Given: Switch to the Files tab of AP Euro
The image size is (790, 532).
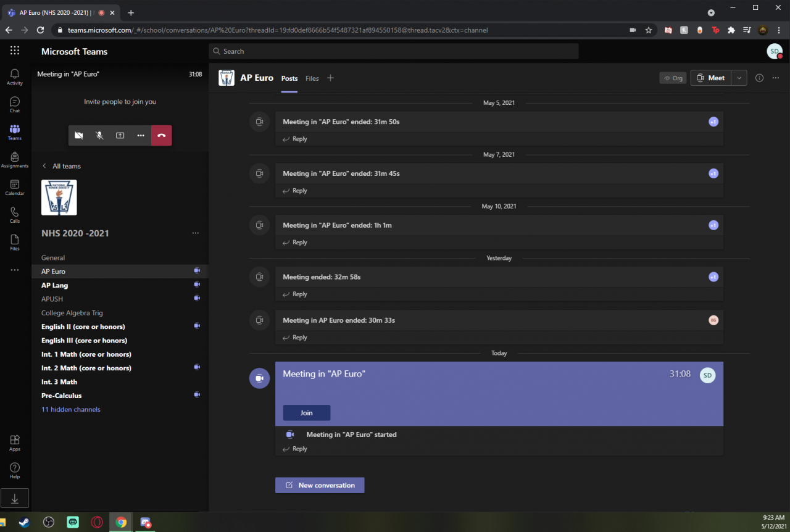Looking at the screenshot, I should 312,78.
